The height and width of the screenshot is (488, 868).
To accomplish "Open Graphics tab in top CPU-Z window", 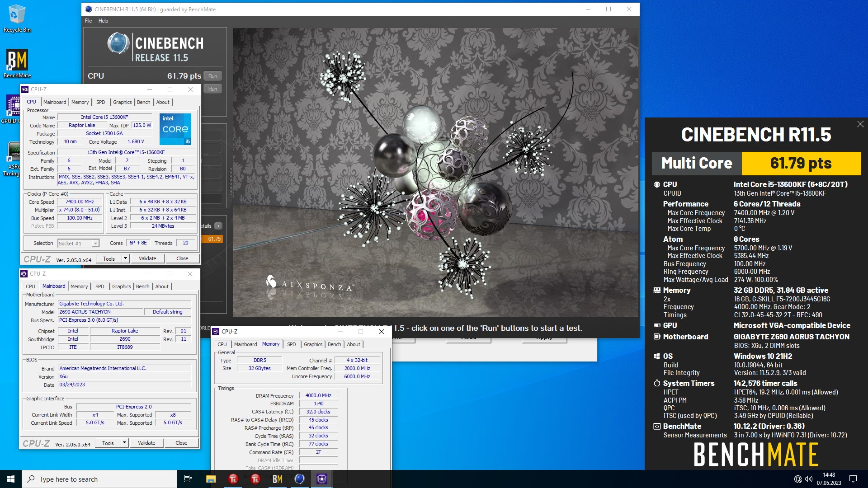I will tap(122, 102).
